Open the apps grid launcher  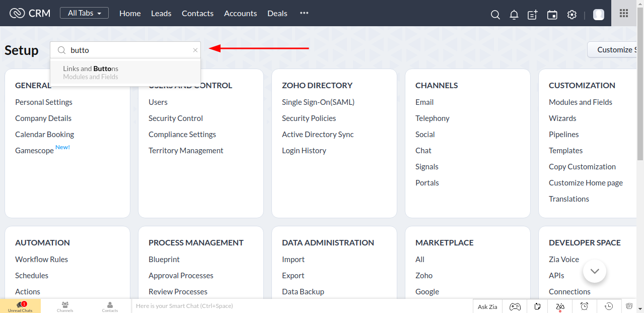(624, 13)
